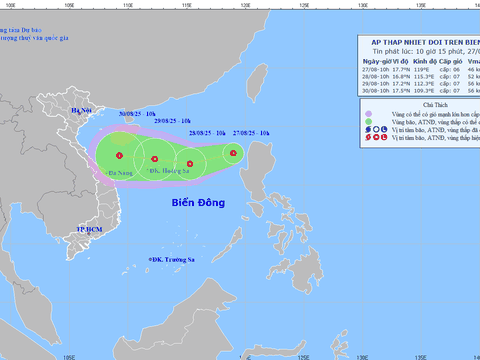The width and height of the screenshot is (480, 360).
Task: Click the blue typhoon symbol in legend
Action: 368,130
